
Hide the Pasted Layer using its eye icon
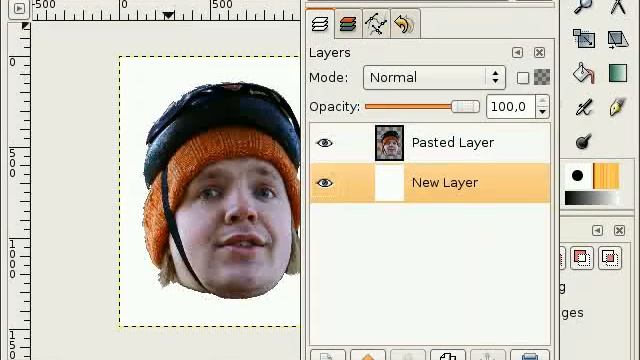click(324, 143)
